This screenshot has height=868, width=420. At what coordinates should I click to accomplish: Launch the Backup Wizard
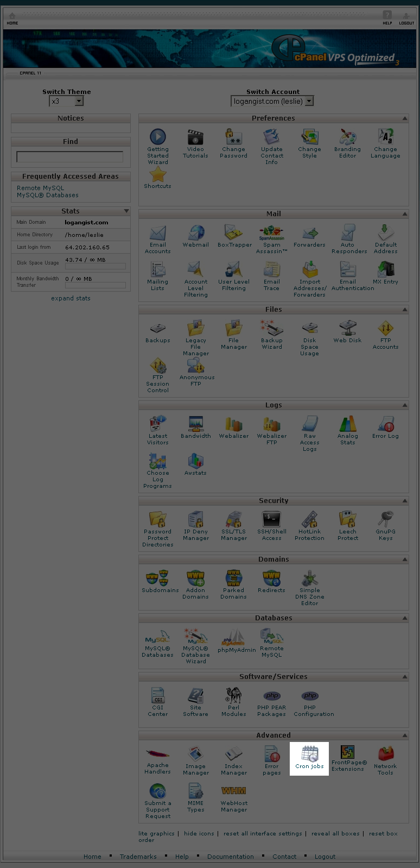point(271,335)
